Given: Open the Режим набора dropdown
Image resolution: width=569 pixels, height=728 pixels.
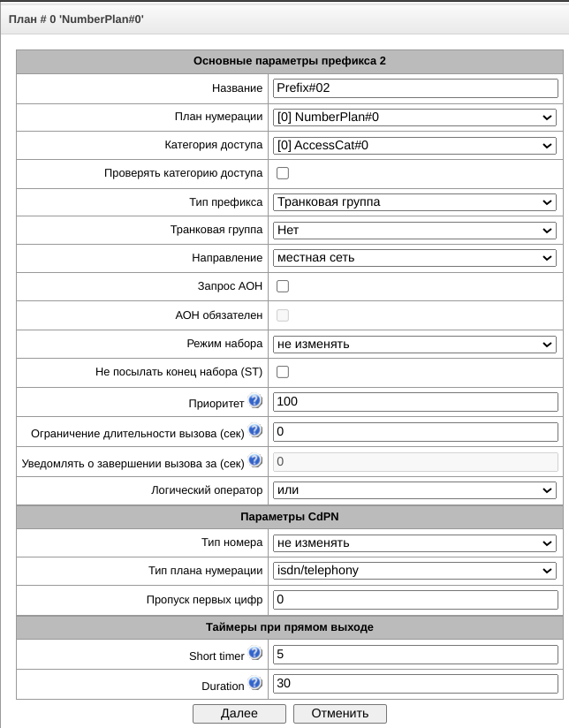Looking at the screenshot, I should (x=414, y=344).
